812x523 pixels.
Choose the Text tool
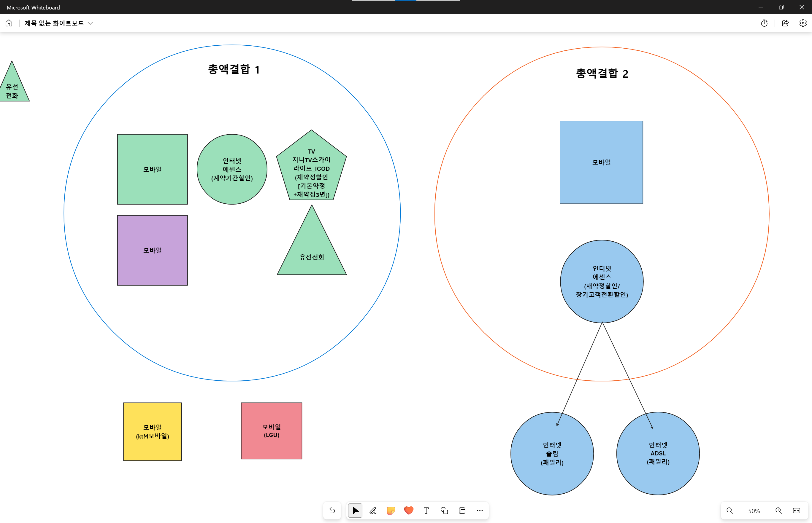point(426,511)
